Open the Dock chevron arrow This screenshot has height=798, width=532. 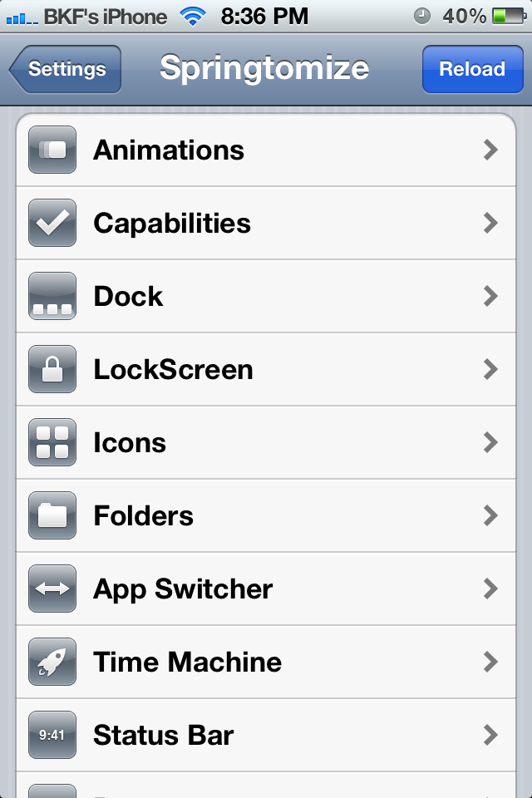490,296
